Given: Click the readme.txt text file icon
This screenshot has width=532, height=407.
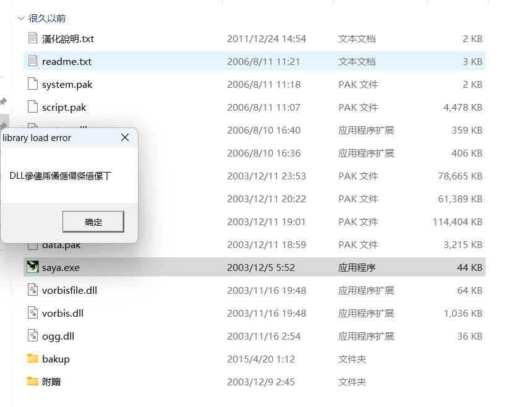Looking at the screenshot, I should click(x=33, y=61).
